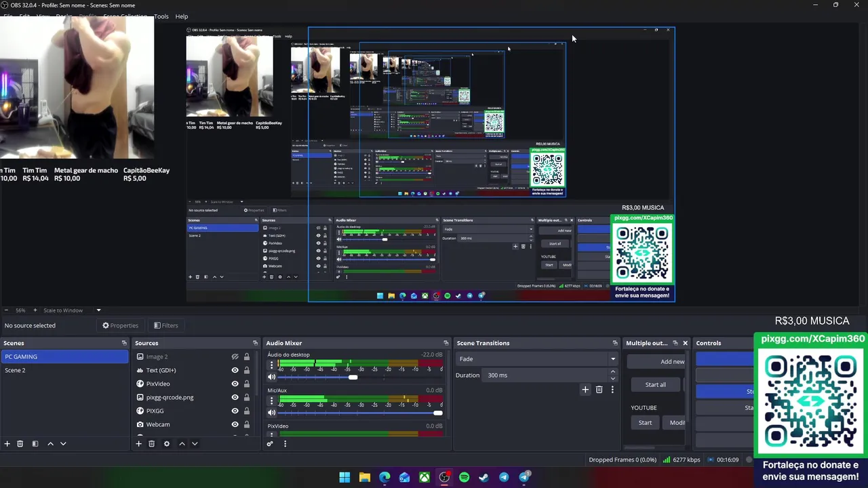Screen dimensions: 868x488
Task: Click the Start all button
Action: click(655, 384)
